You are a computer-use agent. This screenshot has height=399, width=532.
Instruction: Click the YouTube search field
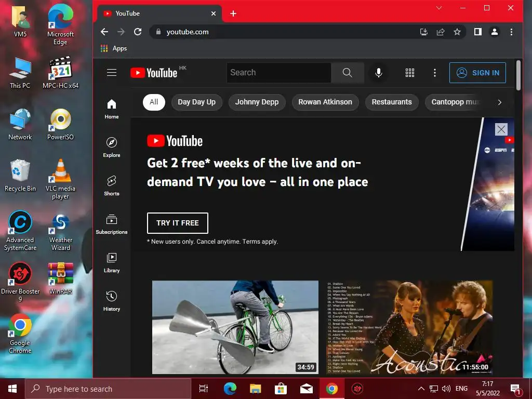278,73
